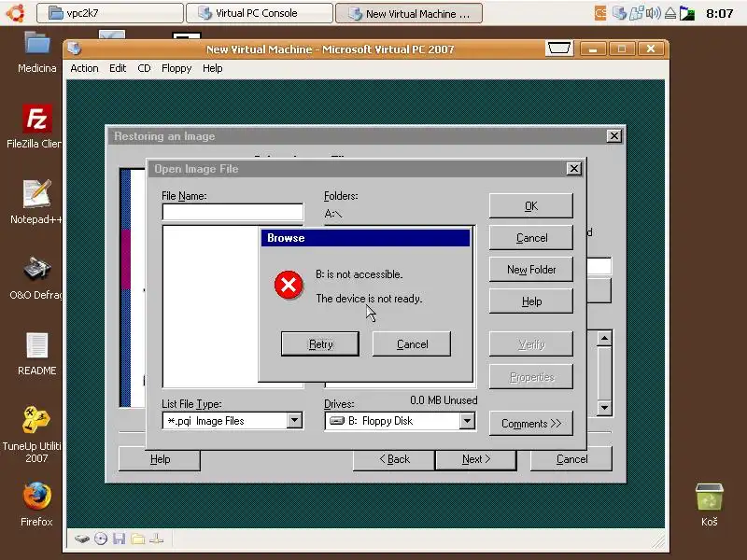Click the hard disk status bar icon
This screenshot has height=560, width=747.
(x=82, y=539)
